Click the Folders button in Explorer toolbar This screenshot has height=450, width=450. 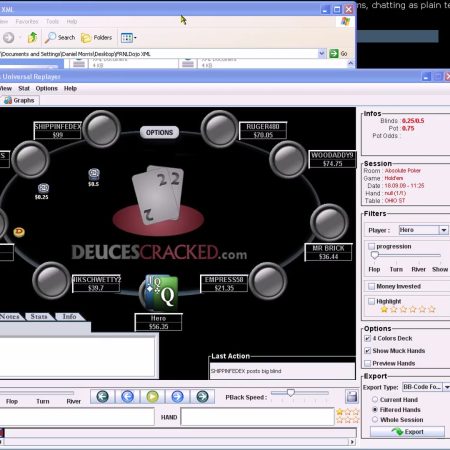coord(97,38)
